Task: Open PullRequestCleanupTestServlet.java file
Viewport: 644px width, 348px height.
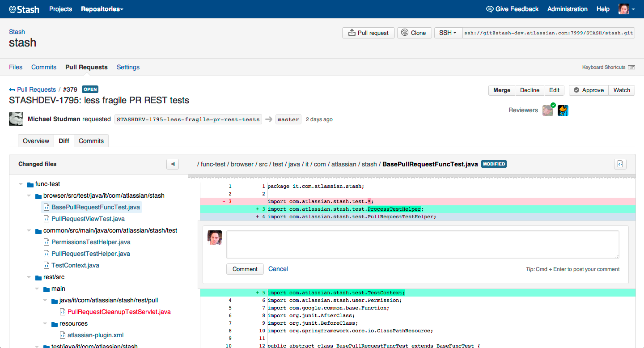Action: tap(119, 312)
